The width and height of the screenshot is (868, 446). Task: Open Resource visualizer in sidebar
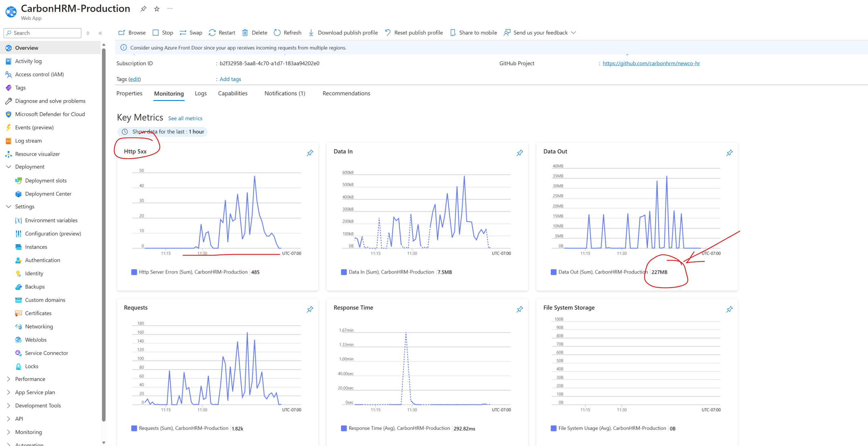point(37,154)
